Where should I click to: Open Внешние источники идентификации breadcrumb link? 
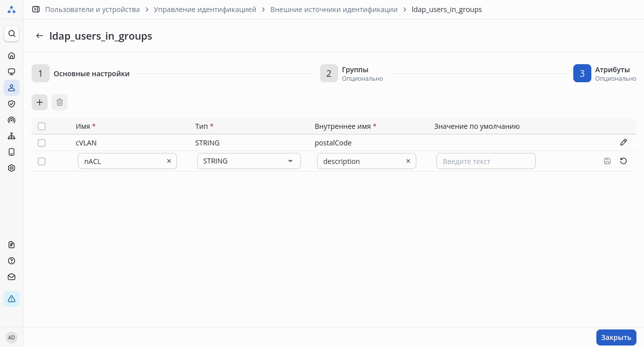334,10
